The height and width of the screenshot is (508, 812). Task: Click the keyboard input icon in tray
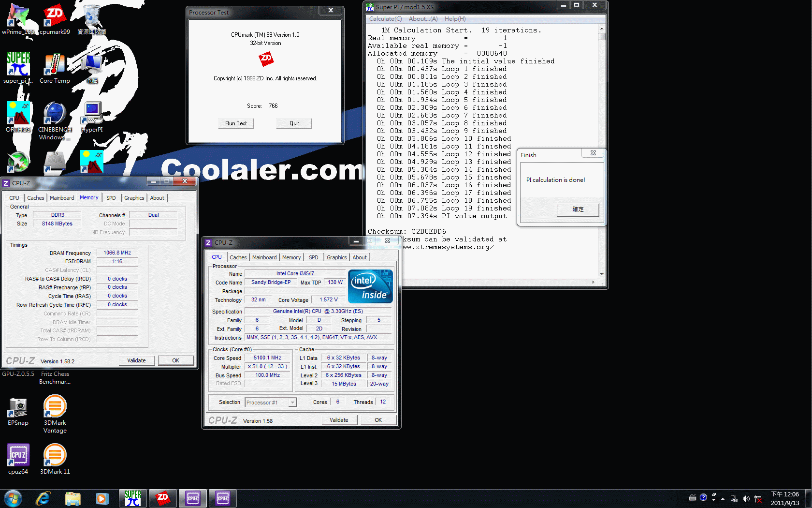(x=693, y=497)
